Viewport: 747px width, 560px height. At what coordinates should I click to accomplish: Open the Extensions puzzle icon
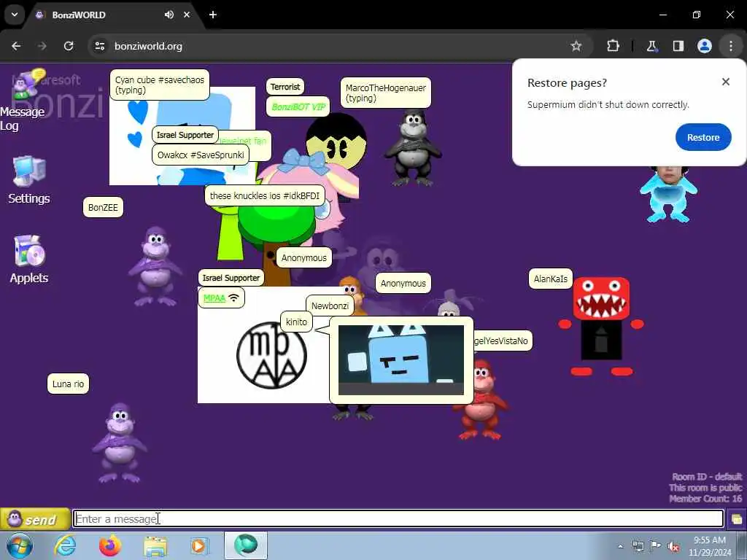[x=613, y=46]
